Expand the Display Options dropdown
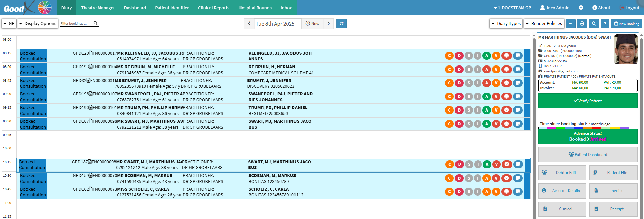This screenshot has height=219, width=644. [x=38, y=24]
